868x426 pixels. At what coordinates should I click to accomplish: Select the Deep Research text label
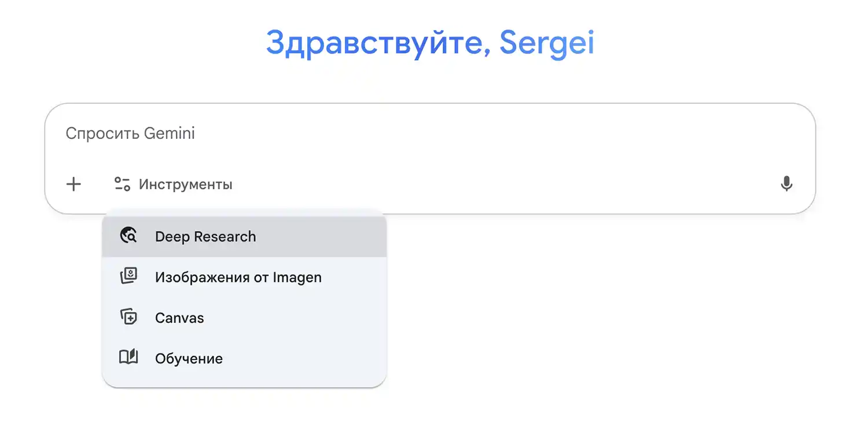(205, 237)
